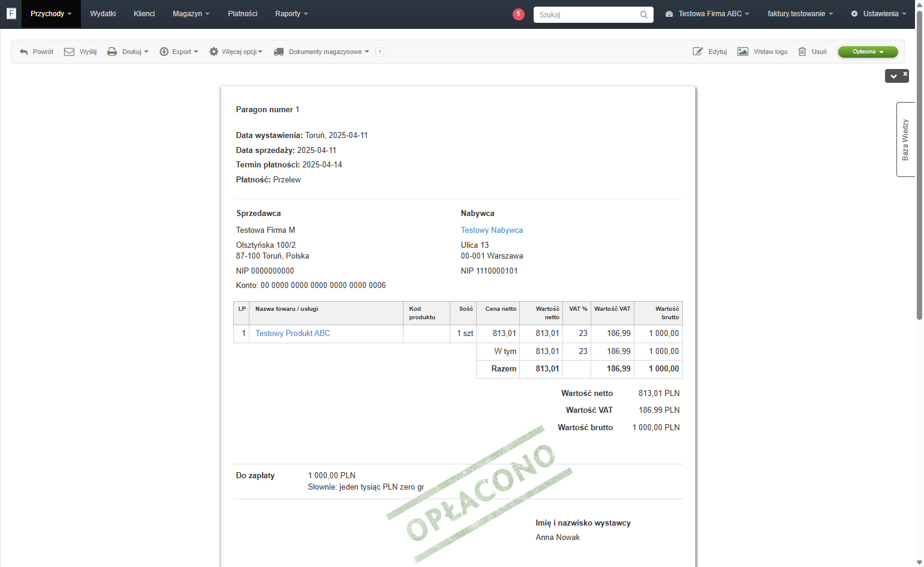Open faktury.testowanie account dropdown
Screen dimensions: 924x567
800,14
